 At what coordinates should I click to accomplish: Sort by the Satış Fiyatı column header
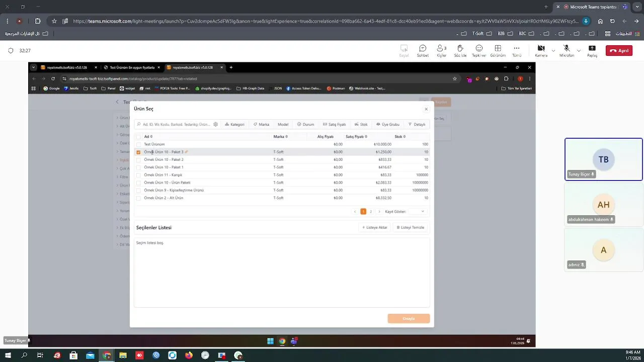[356, 137]
